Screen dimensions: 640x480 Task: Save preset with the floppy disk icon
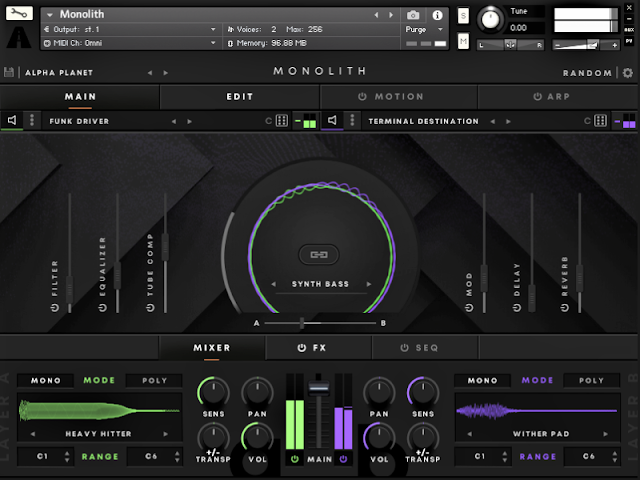(x=9, y=72)
